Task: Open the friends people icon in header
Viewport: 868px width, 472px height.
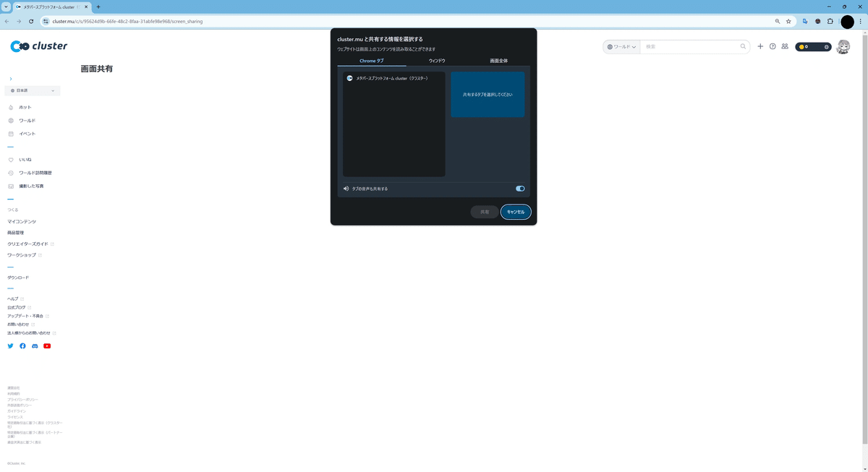Action: tap(785, 46)
